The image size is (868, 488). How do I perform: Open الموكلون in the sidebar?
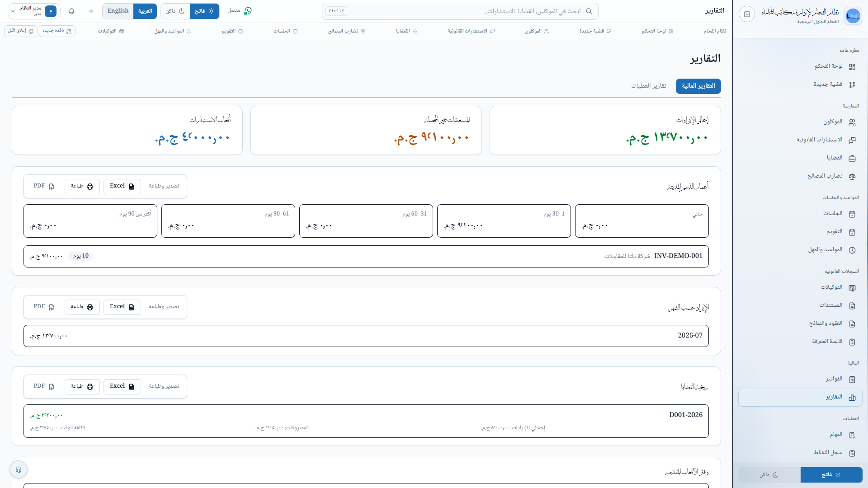tap(800, 122)
